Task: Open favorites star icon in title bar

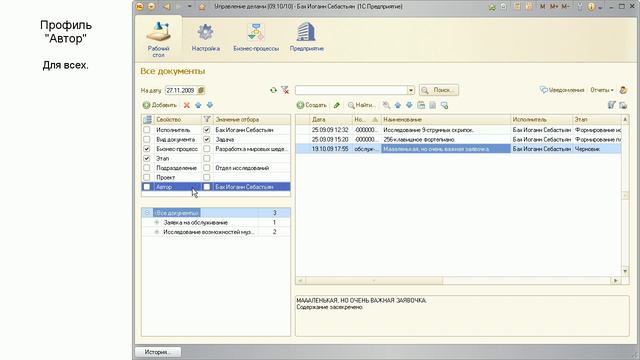Action: (492, 7)
